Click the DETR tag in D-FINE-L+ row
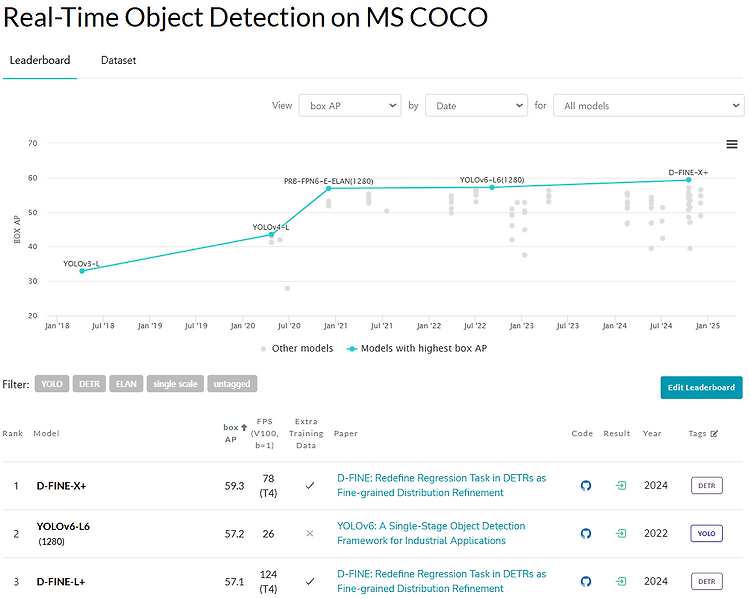Screen dimensions: 750x598 (x=706, y=581)
